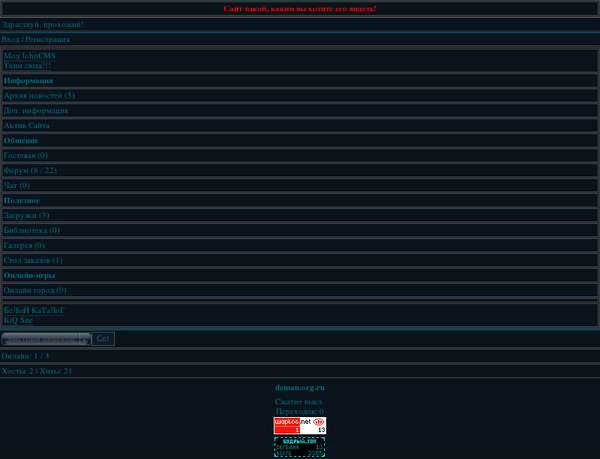Open Архив новостей (5) link
The image size is (600, 459).
click(x=39, y=96)
